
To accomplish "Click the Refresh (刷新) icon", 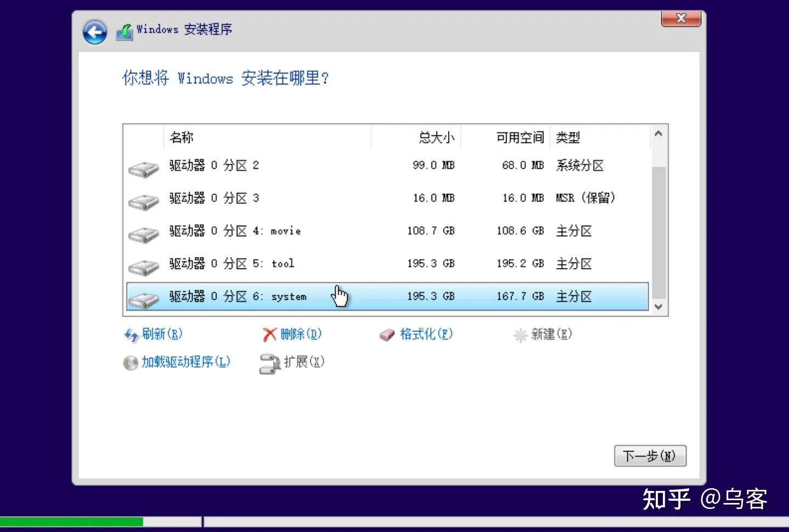I will [131, 335].
